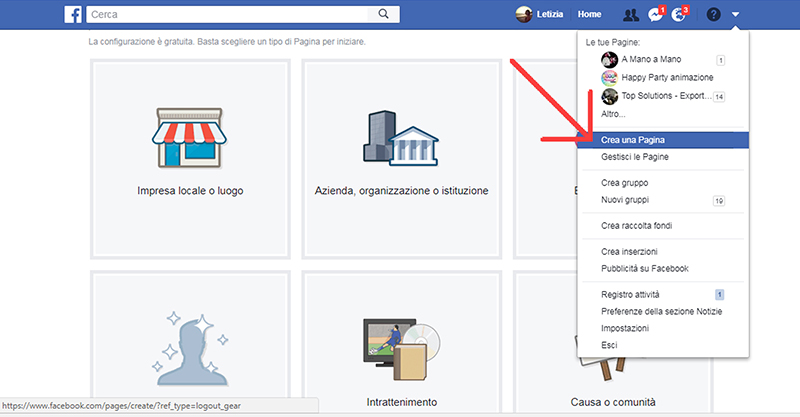Viewport: 800px width, 417px height.
Task: Click the search magnifier icon
Action: pyautogui.click(x=384, y=14)
